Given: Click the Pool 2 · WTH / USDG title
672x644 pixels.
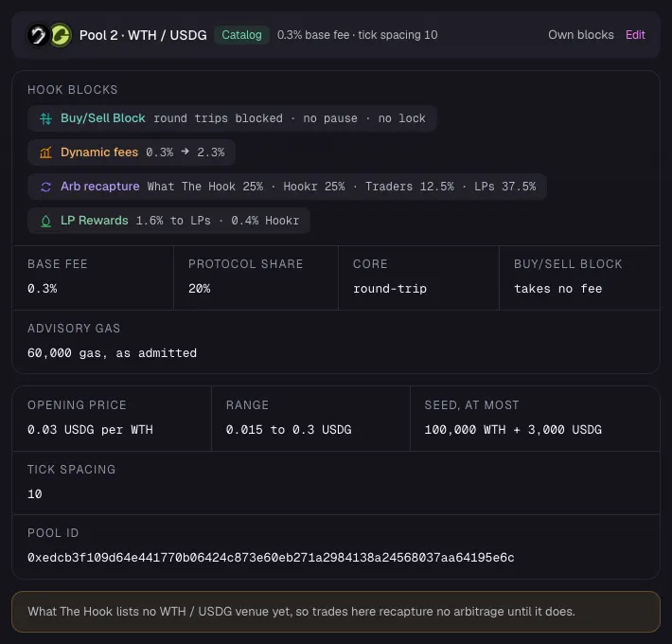Looking at the screenshot, I should pyautogui.click(x=143, y=35).
